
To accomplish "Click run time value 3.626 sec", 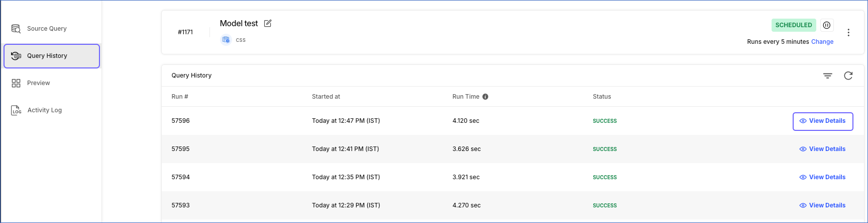I will [x=467, y=149].
